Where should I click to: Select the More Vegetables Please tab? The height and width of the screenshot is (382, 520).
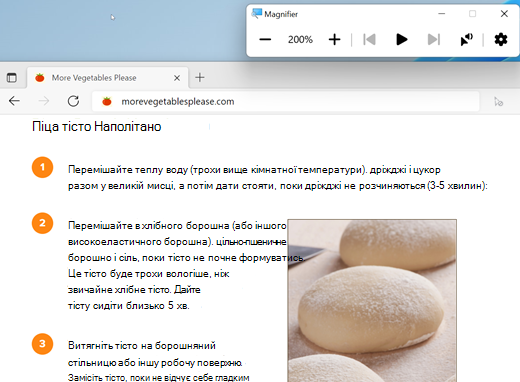(107, 78)
